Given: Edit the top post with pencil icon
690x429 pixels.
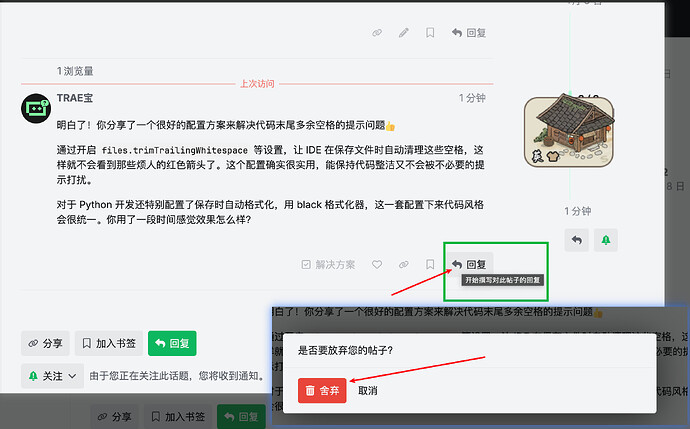Looking at the screenshot, I should pos(404,33).
